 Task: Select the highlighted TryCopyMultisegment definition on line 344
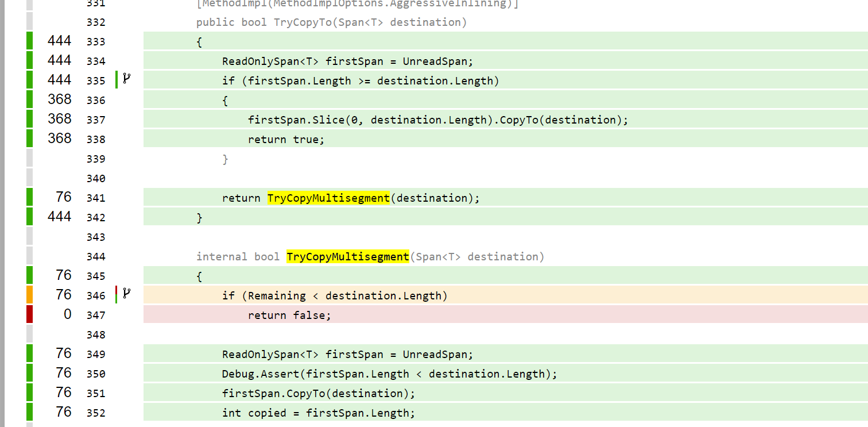(347, 256)
